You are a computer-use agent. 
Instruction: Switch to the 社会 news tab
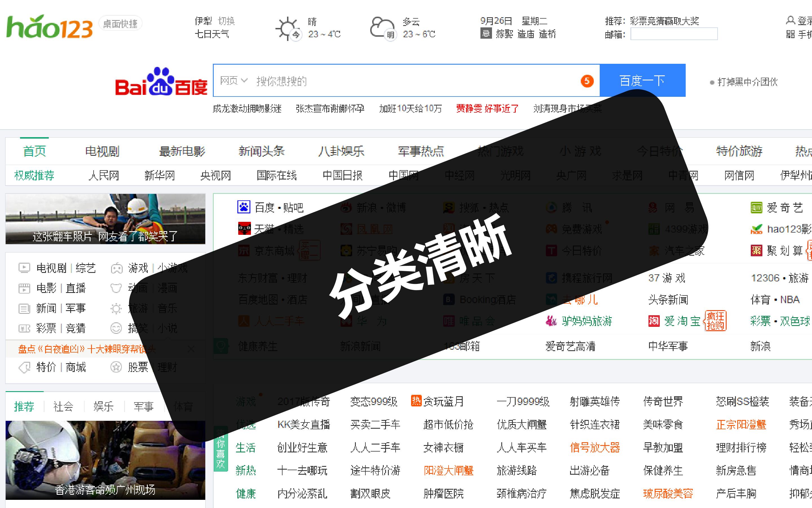pyautogui.click(x=63, y=406)
